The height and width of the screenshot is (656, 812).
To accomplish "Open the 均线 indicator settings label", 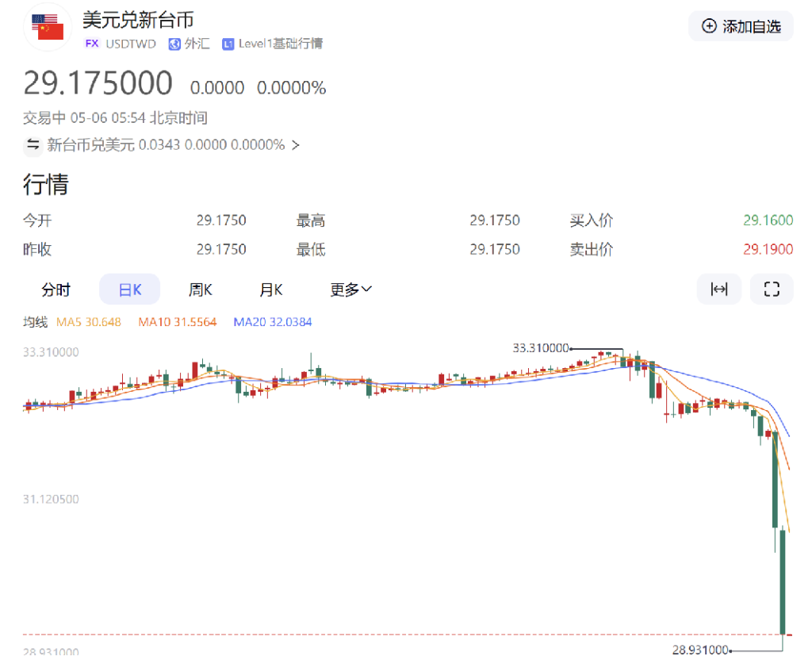I will [x=35, y=322].
